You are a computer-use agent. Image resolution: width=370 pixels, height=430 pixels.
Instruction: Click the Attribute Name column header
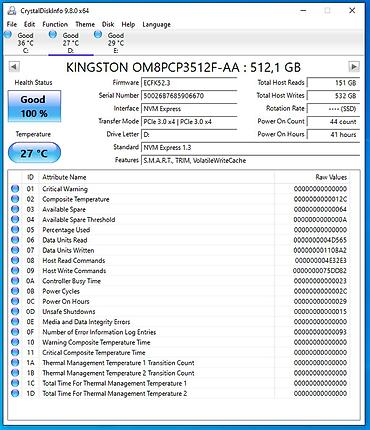(x=157, y=177)
